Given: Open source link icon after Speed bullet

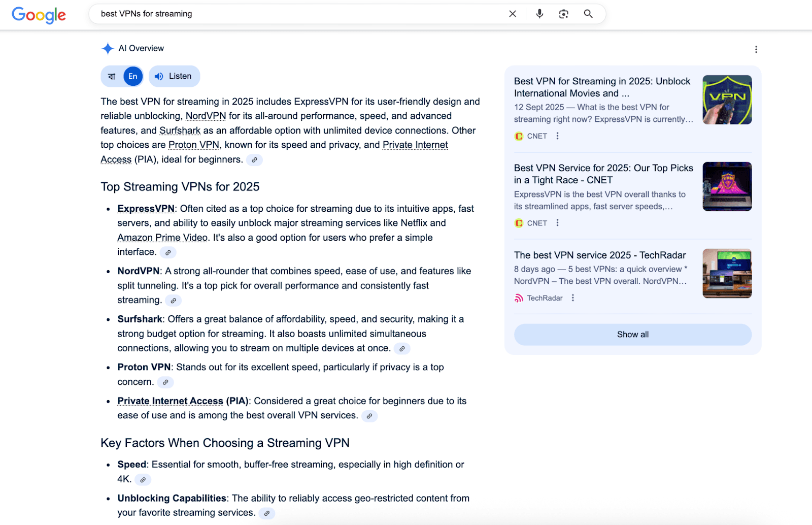Looking at the screenshot, I should 143,479.
